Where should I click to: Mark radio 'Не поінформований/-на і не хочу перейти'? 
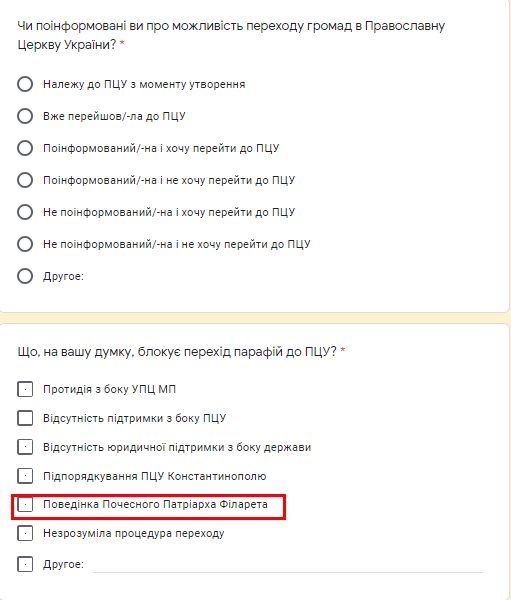[25, 244]
